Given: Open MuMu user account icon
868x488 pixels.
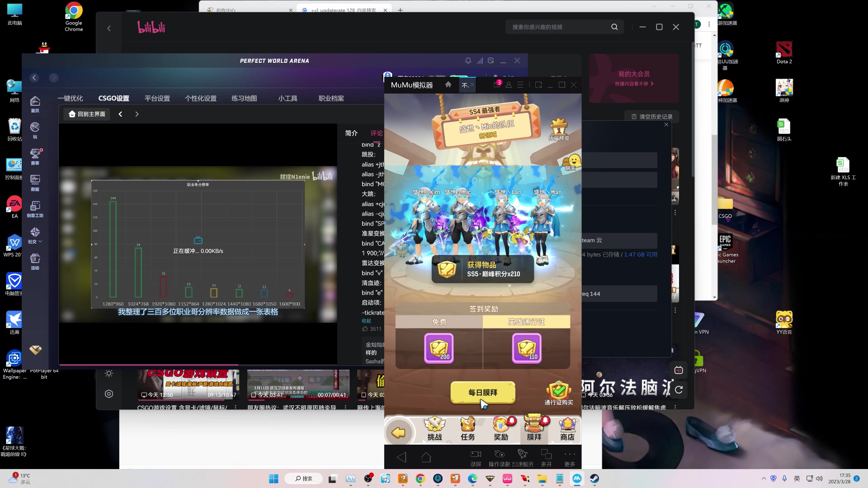Looking at the screenshot, I should pos(509,84).
